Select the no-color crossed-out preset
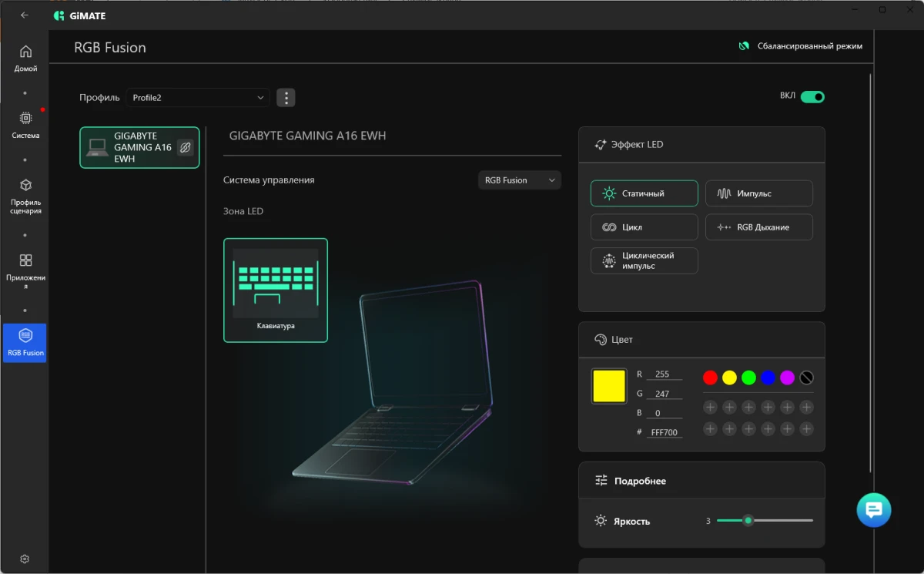The height and width of the screenshot is (574, 924). tap(807, 378)
